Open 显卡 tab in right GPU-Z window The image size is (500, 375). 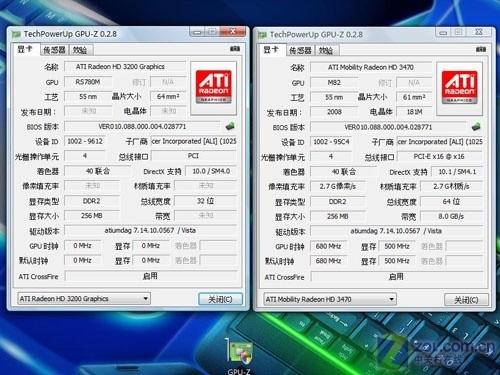pyautogui.click(x=271, y=50)
